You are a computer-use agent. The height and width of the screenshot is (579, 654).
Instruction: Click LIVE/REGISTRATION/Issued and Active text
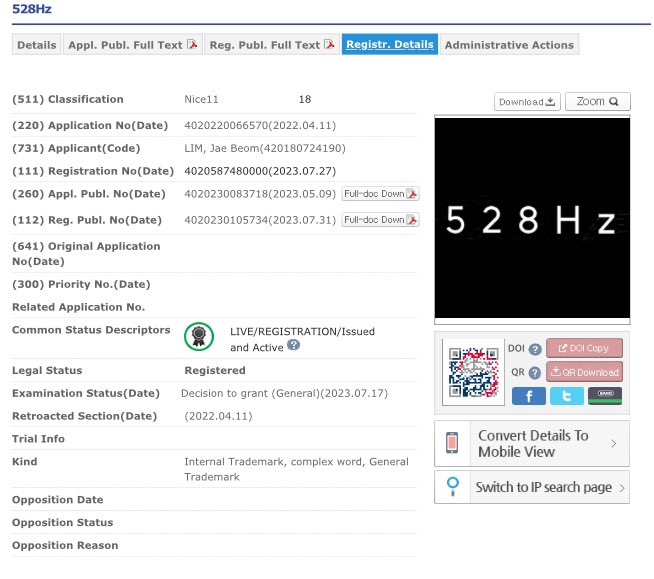[302, 340]
